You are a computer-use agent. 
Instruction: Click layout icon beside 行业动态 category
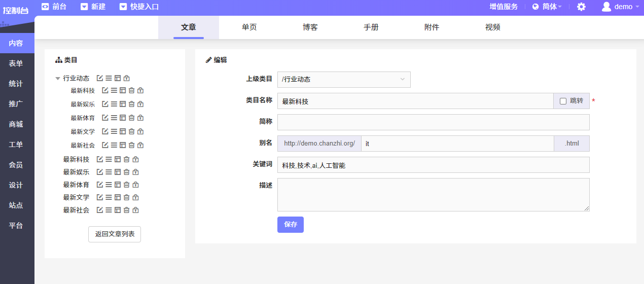(117, 78)
